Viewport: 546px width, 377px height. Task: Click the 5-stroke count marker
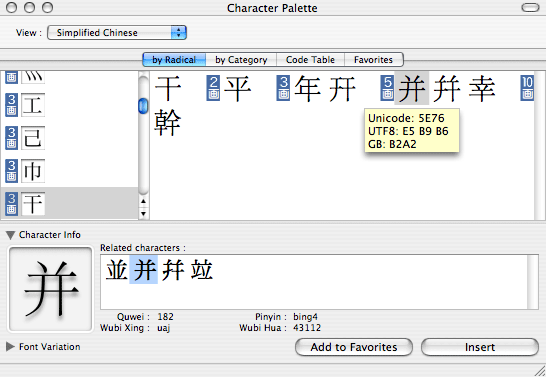(387, 88)
